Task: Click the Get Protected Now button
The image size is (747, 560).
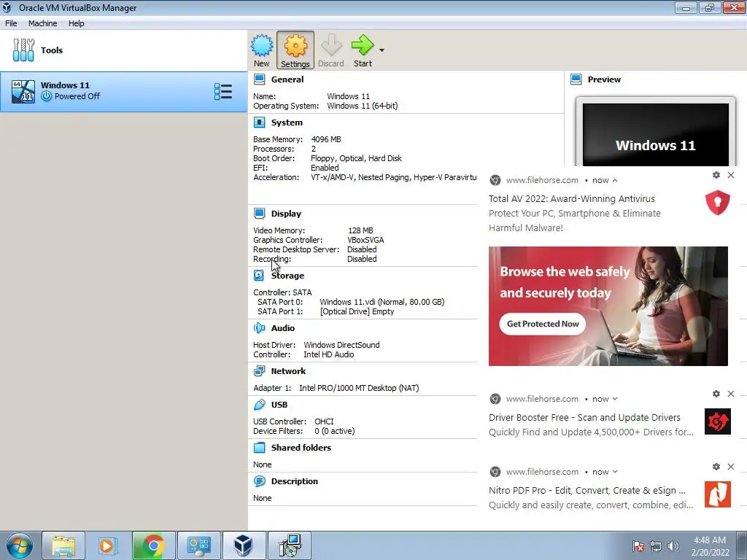Action: (x=543, y=324)
